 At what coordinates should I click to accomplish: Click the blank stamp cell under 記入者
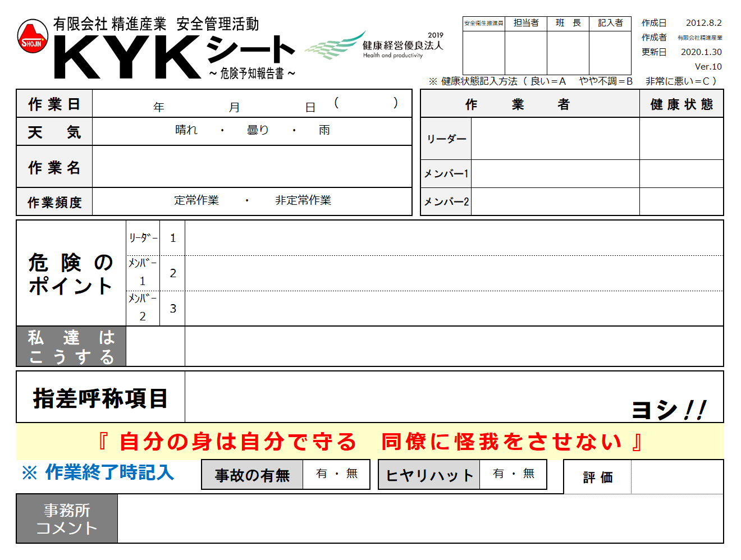click(x=610, y=52)
